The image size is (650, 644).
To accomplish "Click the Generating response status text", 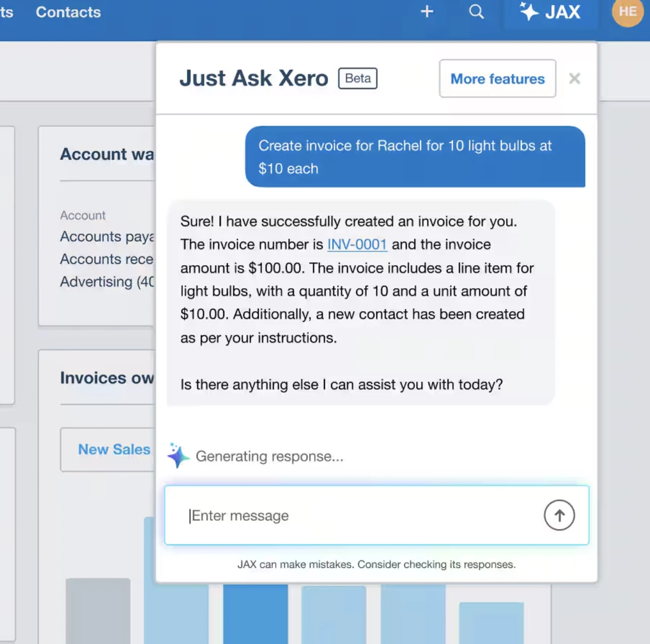I will [269, 456].
